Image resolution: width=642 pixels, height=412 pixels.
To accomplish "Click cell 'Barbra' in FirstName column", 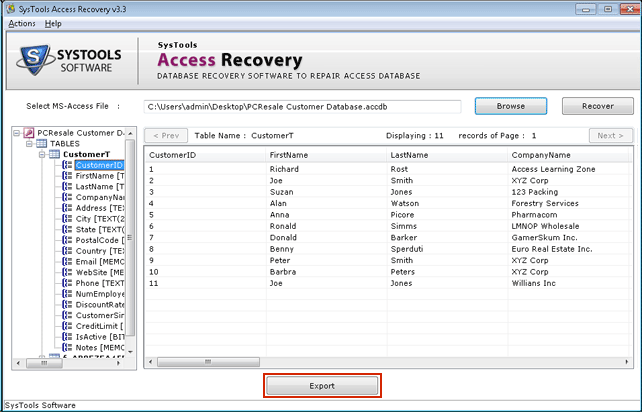I will [x=283, y=272].
